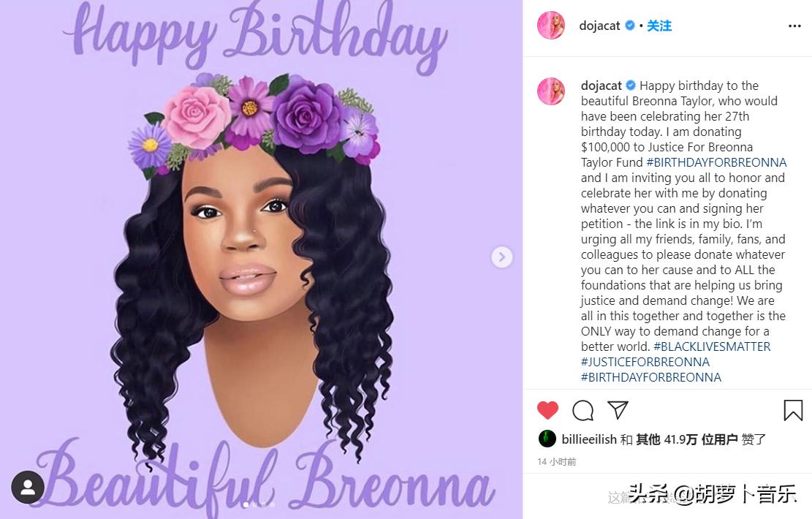Click tagged people icon on photo
The image size is (812, 519).
(28, 487)
